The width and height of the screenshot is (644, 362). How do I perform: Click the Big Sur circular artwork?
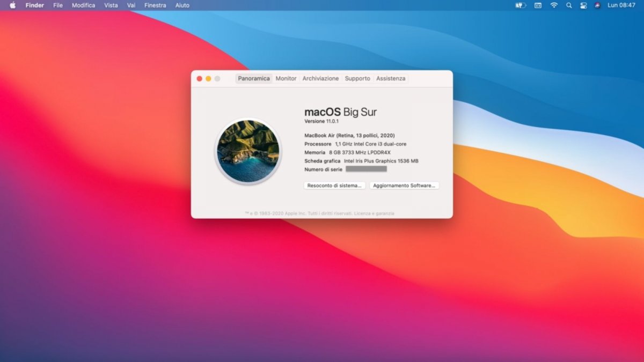[248, 151]
